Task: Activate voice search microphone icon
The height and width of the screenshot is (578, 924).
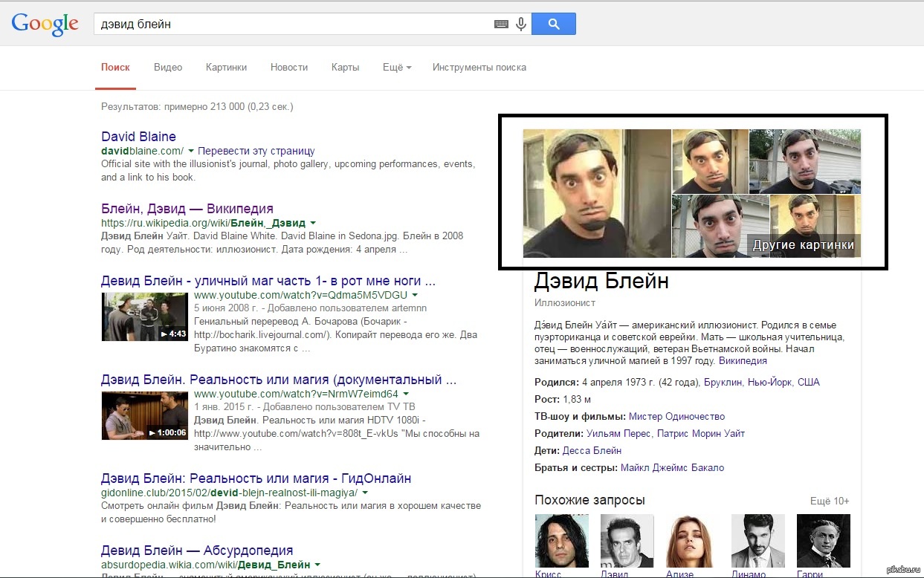Action: (x=521, y=25)
